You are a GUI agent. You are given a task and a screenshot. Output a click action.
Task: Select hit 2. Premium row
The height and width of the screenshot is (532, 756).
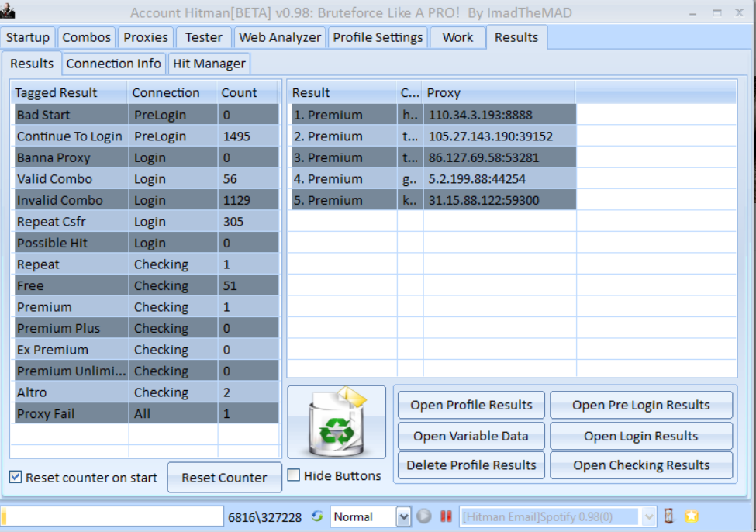[434, 136]
